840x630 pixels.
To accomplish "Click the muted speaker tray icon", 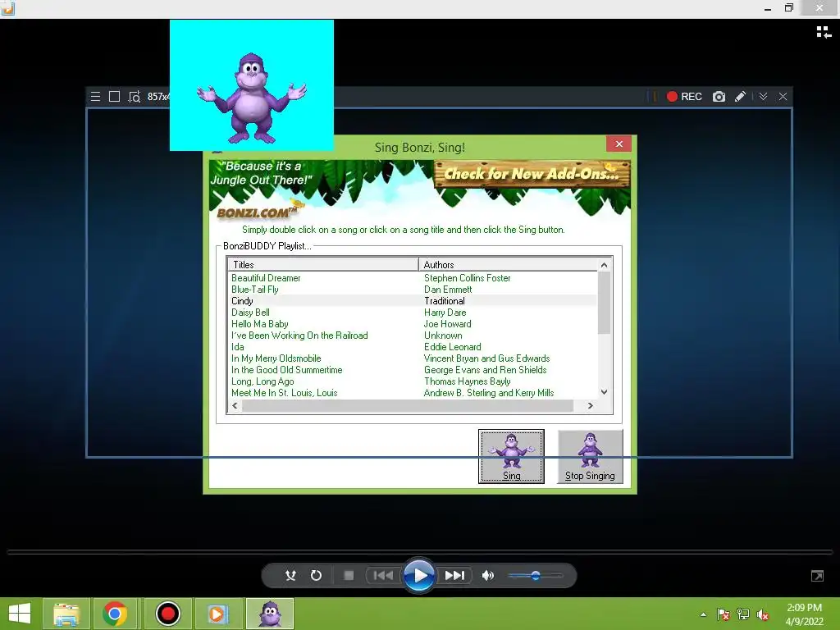I will coord(763,614).
